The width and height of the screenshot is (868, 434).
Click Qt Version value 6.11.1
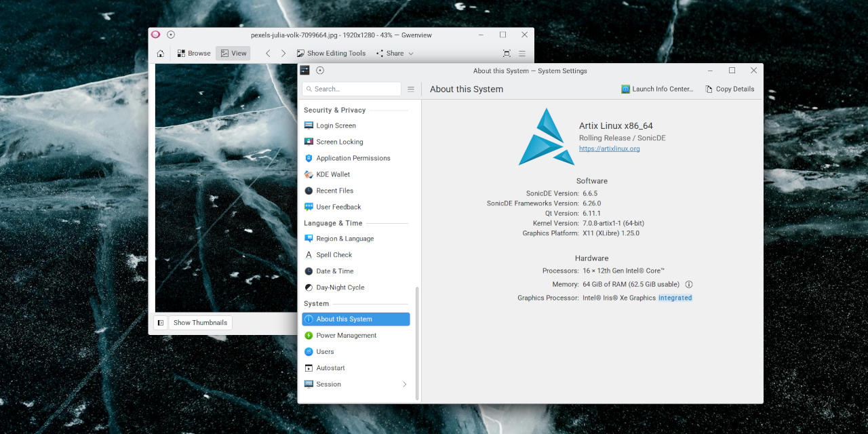coord(591,213)
